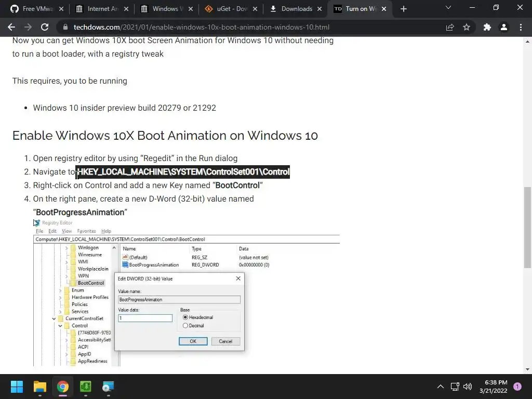Close the Free VMware tab
This screenshot has width=532, height=399.
(61, 9)
